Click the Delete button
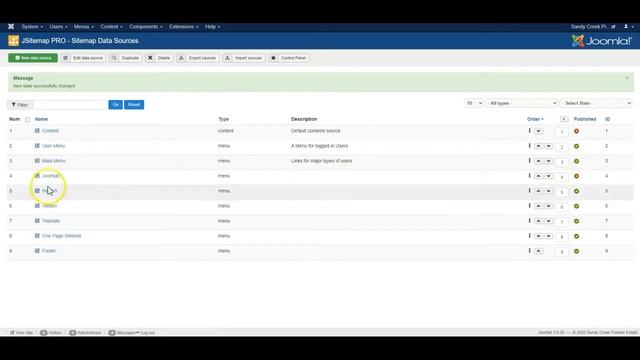640x360 pixels. click(x=159, y=58)
